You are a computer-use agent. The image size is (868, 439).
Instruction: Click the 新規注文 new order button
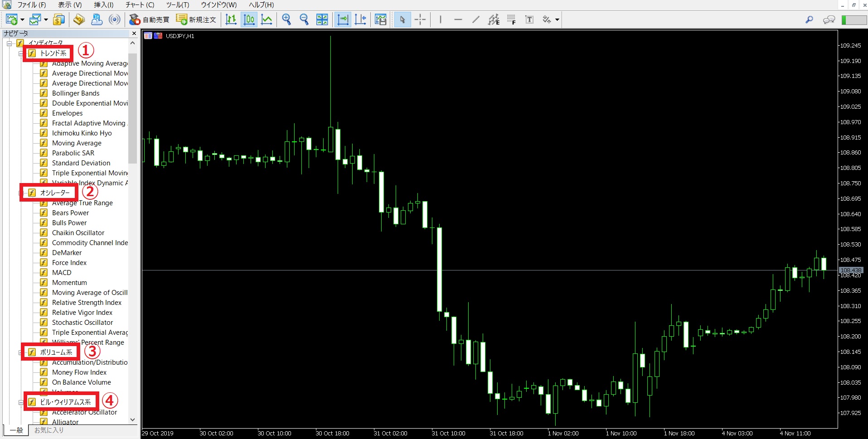(196, 19)
